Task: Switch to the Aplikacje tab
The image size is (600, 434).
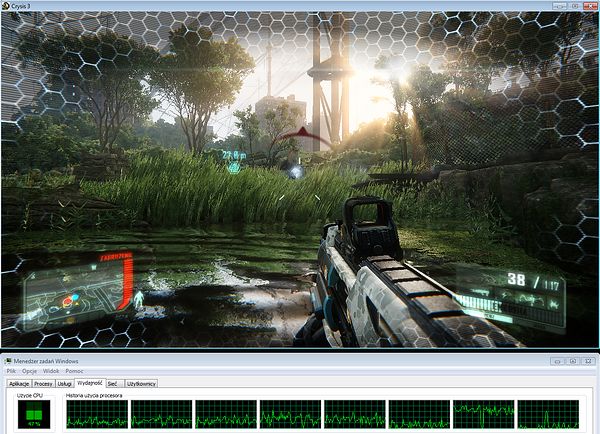Action: pyautogui.click(x=19, y=383)
